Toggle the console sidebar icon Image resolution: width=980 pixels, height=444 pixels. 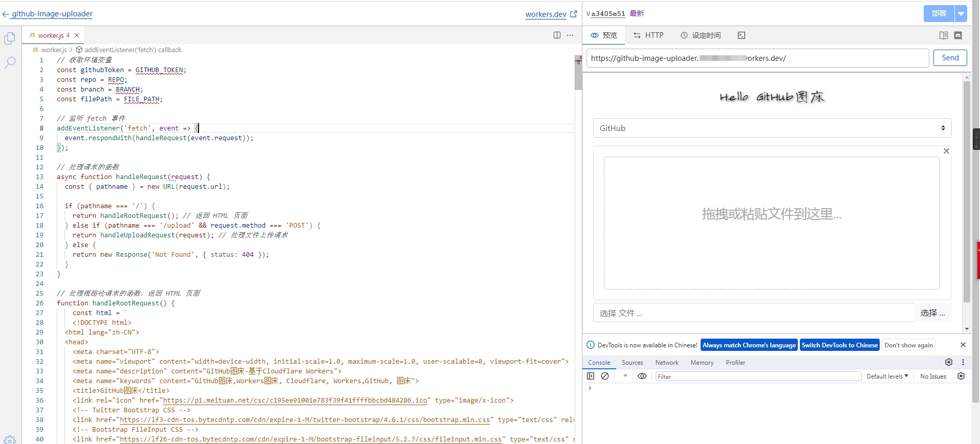coord(591,376)
